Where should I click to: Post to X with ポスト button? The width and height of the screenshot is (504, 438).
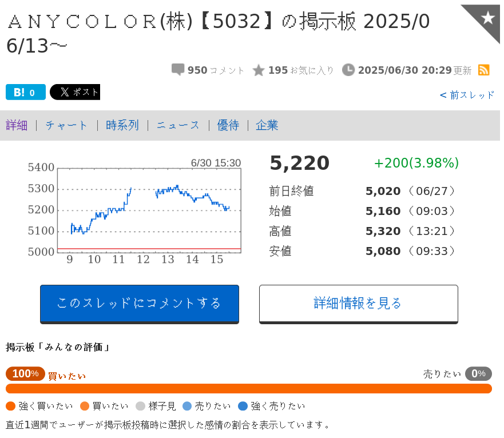(x=75, y=92)
